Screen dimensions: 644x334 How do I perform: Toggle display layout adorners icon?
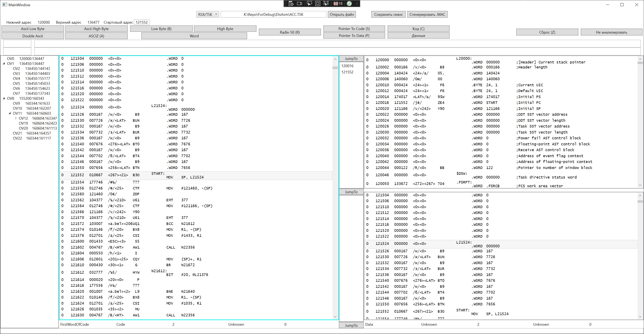pyautogui.click(x=318, y=4)
